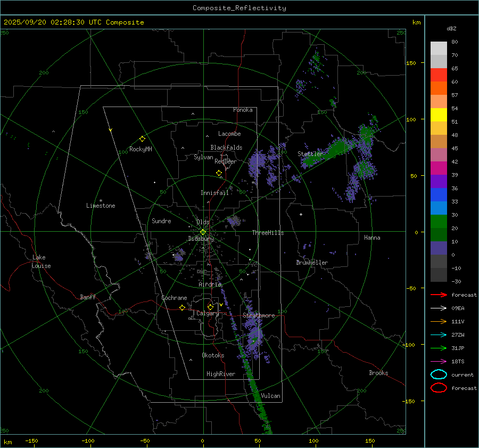This screenshot has height=448, width=479.
Task: Select the orange 111V arrow icon
Action: tap(439, 321)
